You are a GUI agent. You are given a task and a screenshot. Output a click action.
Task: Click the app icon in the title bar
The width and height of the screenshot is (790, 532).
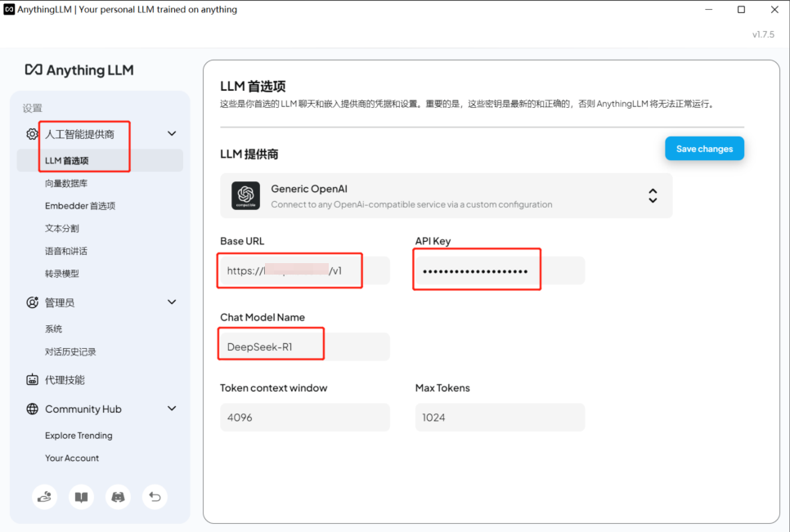pyautogui.click(x=9, y=9)
